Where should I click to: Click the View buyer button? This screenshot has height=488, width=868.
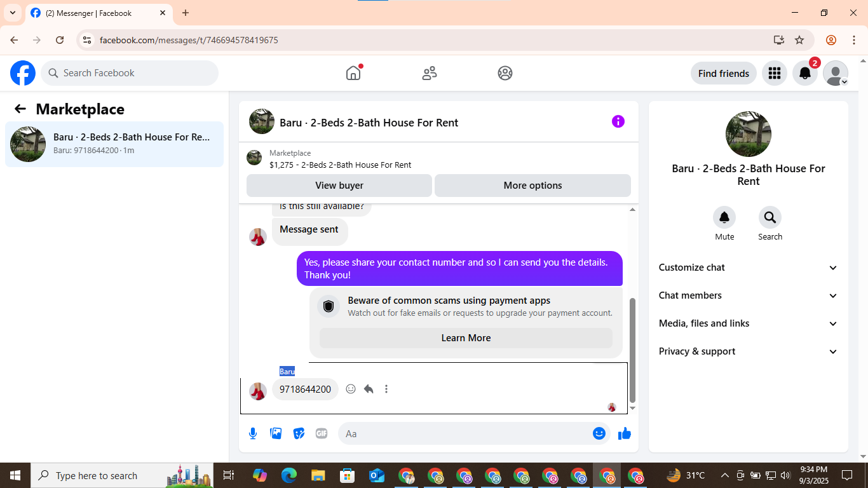pos(339,186)
